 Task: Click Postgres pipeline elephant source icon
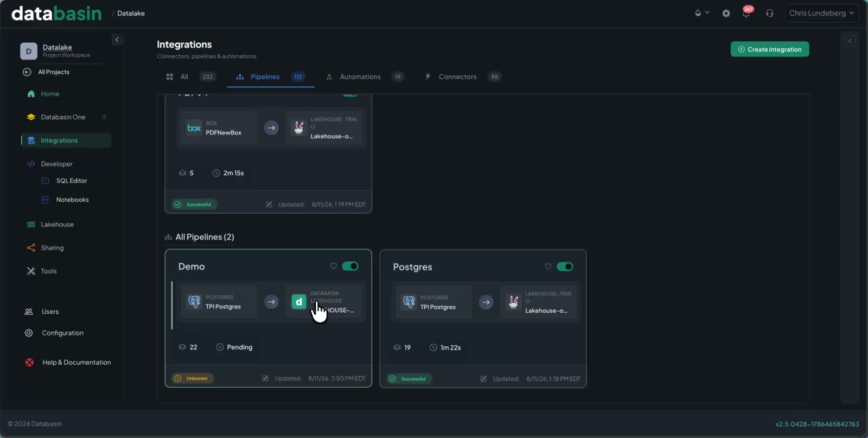409,302
